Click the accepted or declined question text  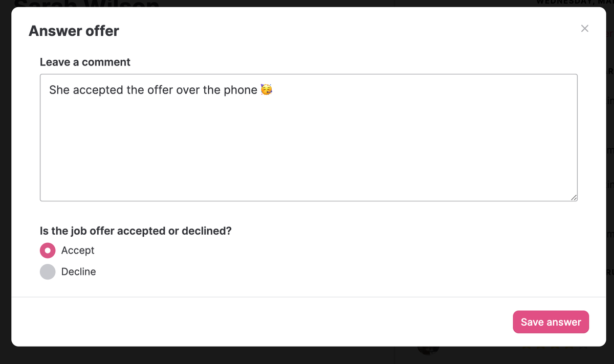pos(136,231)
